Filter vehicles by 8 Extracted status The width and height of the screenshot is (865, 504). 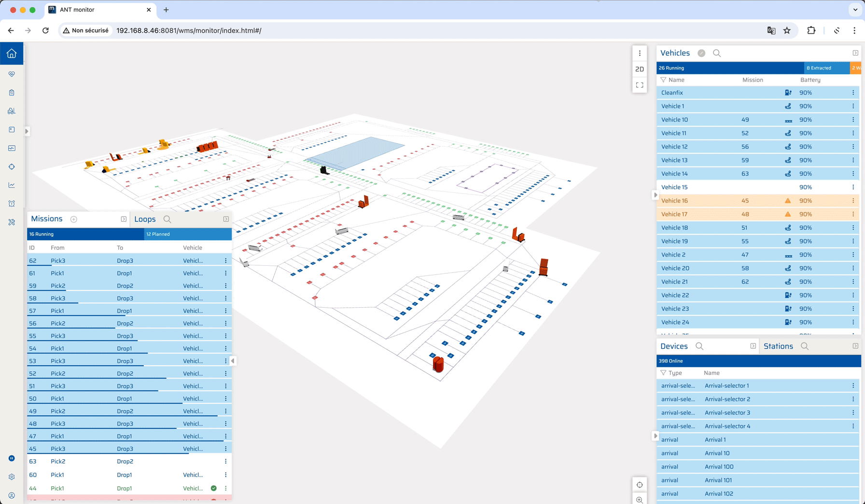pyautogui.click(x=827, y=68)
